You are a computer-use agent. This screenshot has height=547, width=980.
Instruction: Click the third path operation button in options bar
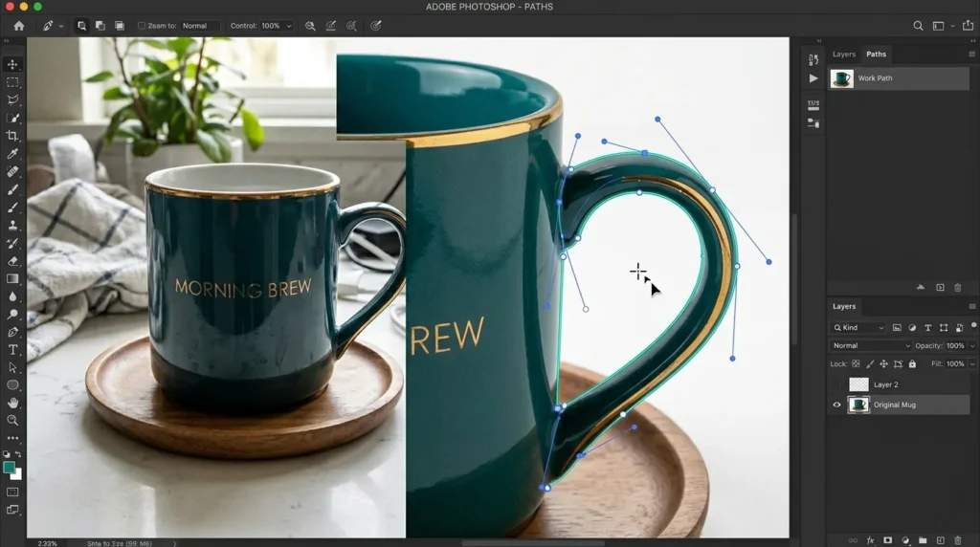pos(120,26)
